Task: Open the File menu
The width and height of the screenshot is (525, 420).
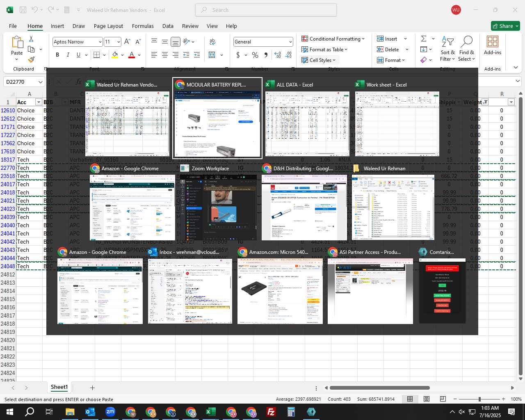Action: pyautogui.click(x=13, y=26)
